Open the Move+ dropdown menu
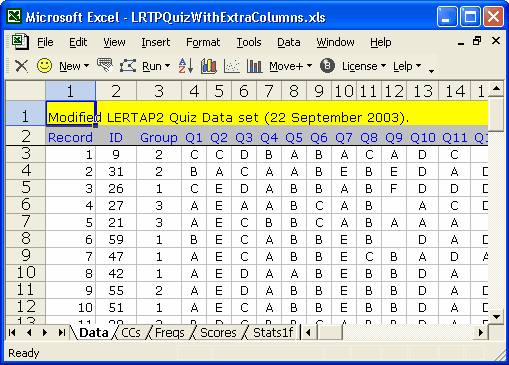509x365 pixels. pyautogui.click(x=291, y=66)
